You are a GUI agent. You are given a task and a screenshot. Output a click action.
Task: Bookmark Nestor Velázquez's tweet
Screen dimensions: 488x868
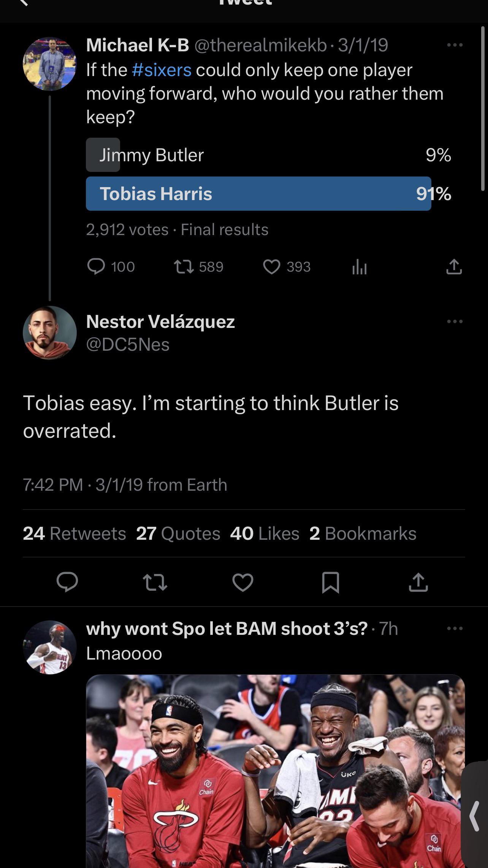click(x=330, y=582)
